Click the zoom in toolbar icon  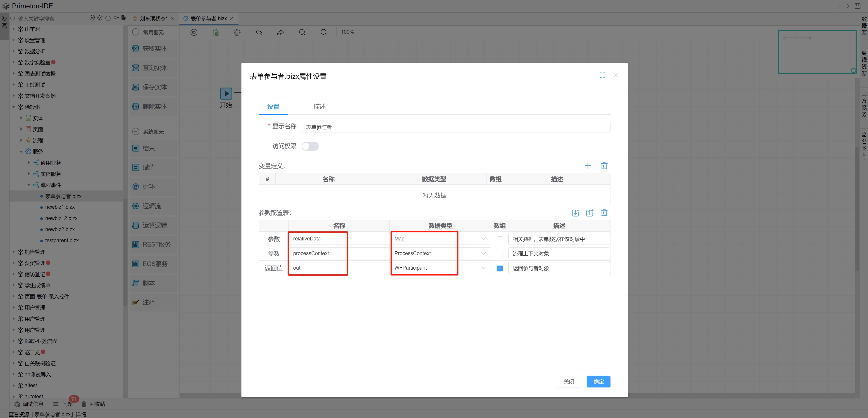click(302, 32)
